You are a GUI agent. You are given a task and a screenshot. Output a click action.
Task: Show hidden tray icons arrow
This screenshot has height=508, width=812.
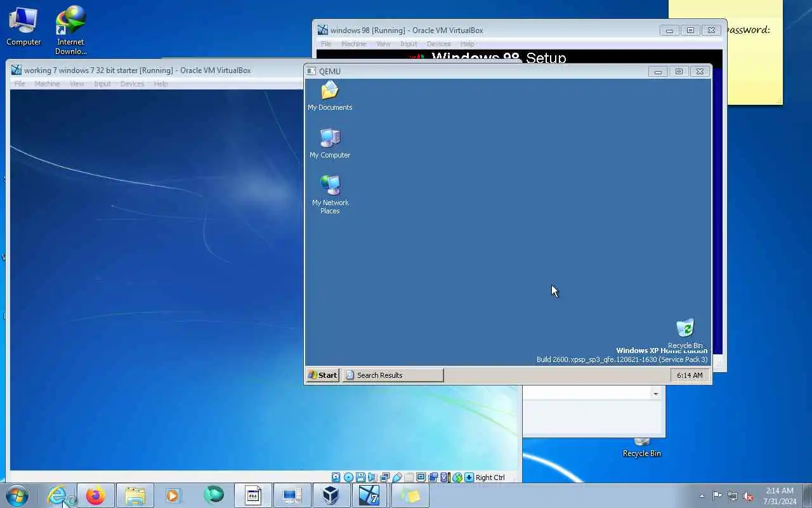click(702, 496)
